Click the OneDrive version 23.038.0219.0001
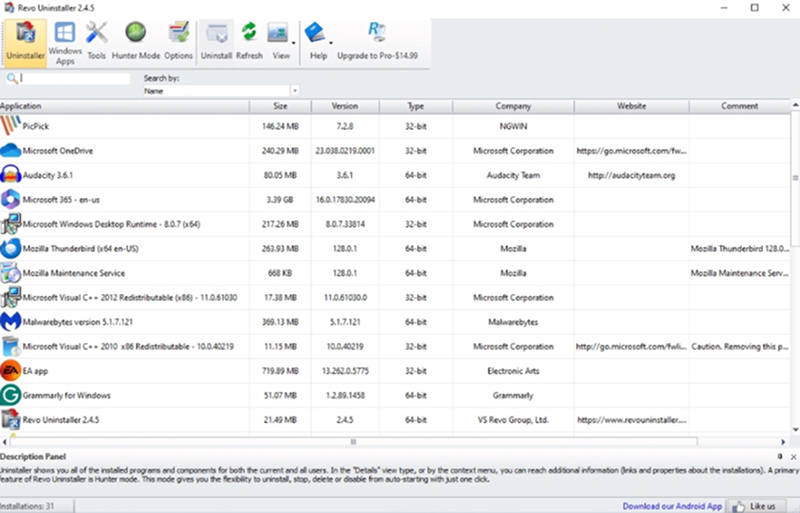The width and height of the screenshot is (800, 513). tap(345, 151)
